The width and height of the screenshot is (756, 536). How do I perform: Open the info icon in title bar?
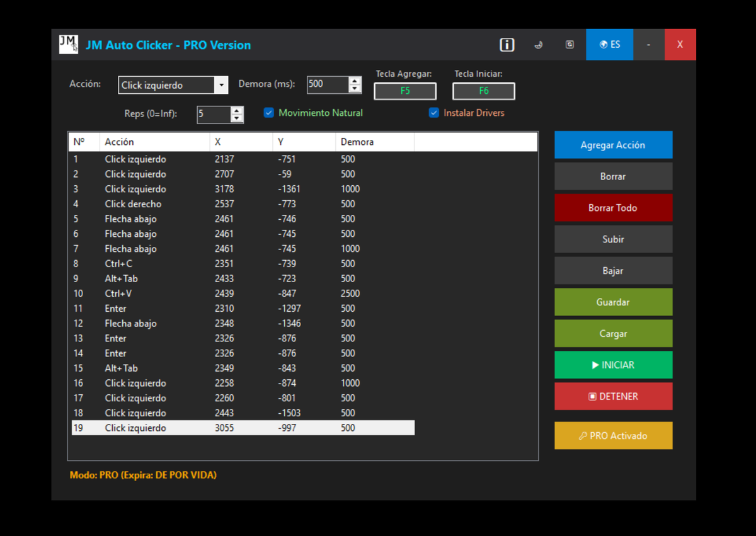click(507, 45)
